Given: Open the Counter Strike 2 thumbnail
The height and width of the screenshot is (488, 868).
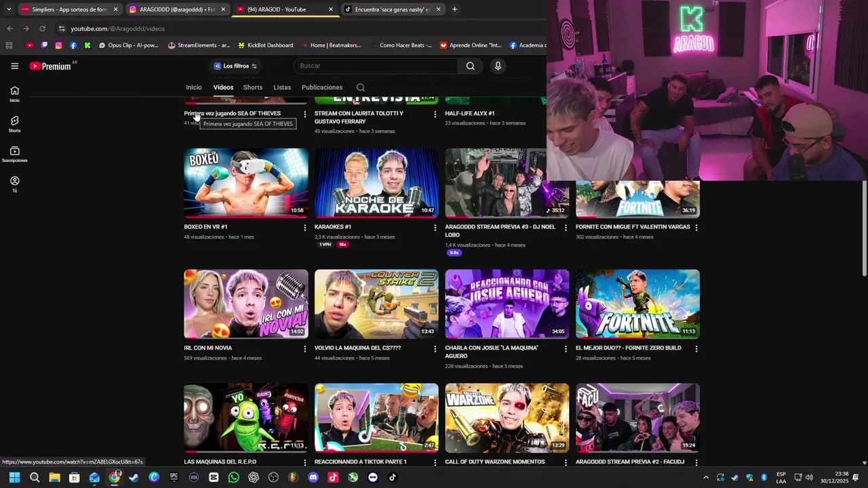Looking at the screenshot, I should [x=376, y=304].
